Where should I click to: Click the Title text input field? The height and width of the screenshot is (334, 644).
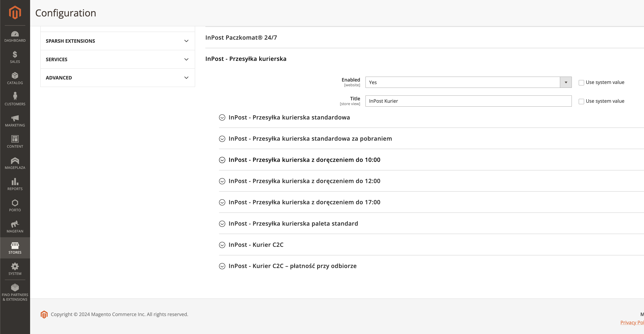468,101
